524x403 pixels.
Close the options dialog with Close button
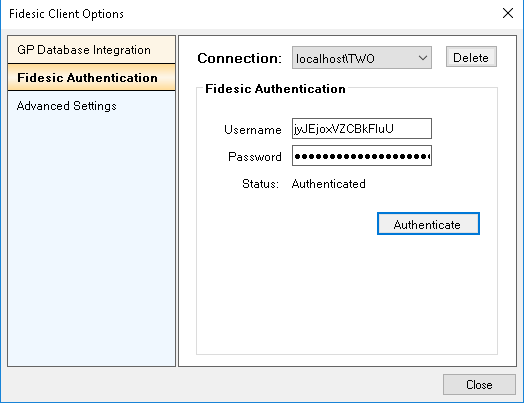tap(479, 385)
